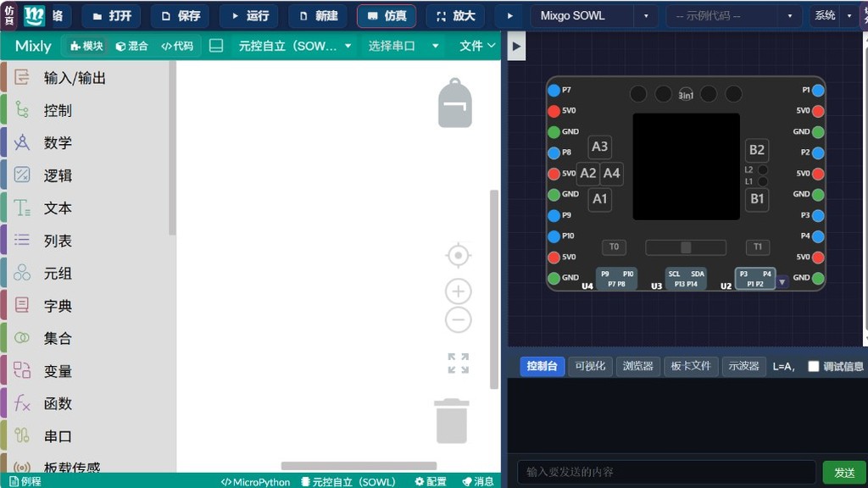This screenshot has height=488, width=868.
Task: Select the 板卡文件 tab
Action: [x=691, y=366]
